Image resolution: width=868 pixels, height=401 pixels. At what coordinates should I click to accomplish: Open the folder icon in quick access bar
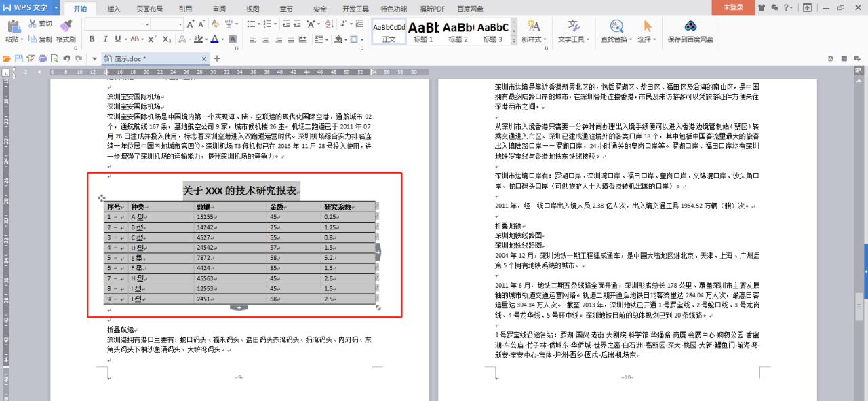coord(7,58)
